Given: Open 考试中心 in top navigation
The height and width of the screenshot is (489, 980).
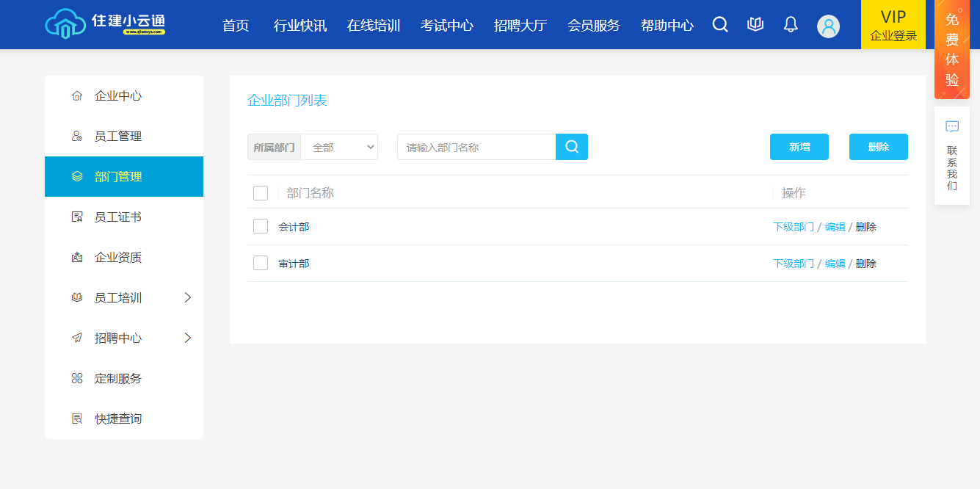Looking at the screenshot, I should pyautogui.click(x=447, y=26).
